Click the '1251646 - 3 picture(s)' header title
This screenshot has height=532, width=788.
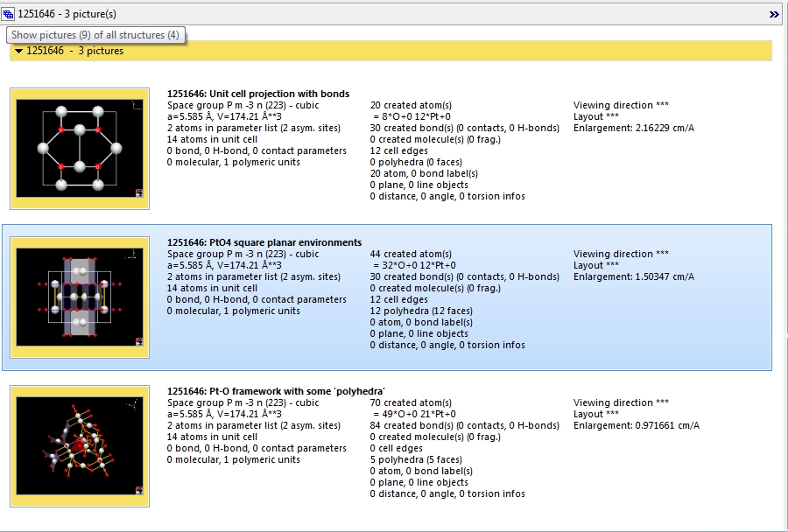67,14
